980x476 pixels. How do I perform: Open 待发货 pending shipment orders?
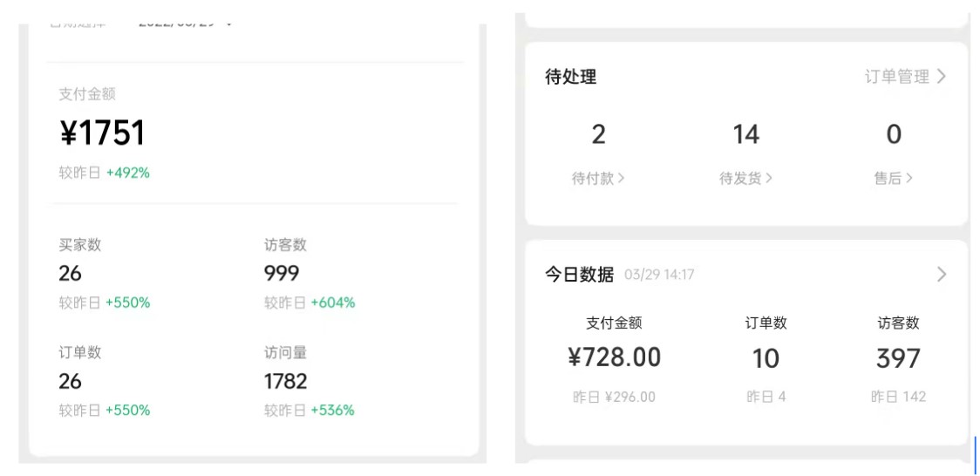point(745,178)
